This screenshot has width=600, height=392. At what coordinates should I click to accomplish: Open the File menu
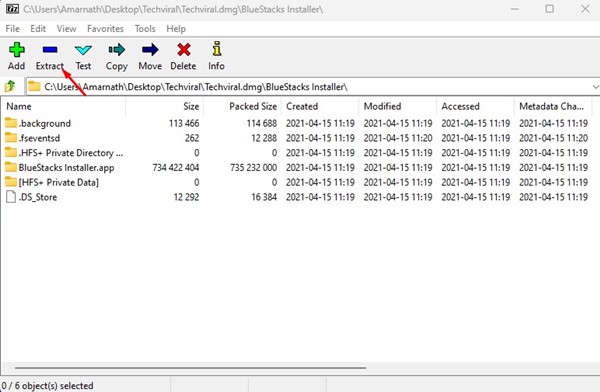click(13, 29)
